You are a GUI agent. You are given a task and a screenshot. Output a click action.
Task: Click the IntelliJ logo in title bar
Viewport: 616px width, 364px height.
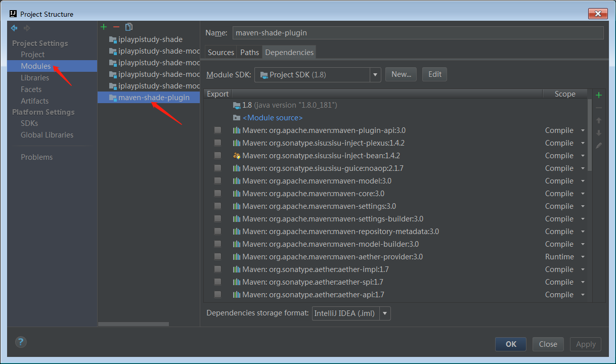14,14
